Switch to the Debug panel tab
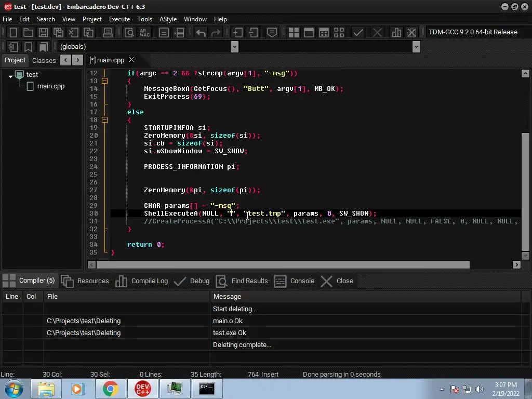This screenshot has width=532, height=399. [192, 281]
